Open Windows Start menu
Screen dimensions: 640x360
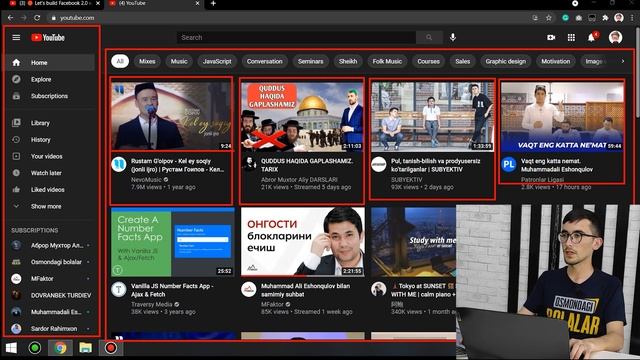[x=11, y=348]
